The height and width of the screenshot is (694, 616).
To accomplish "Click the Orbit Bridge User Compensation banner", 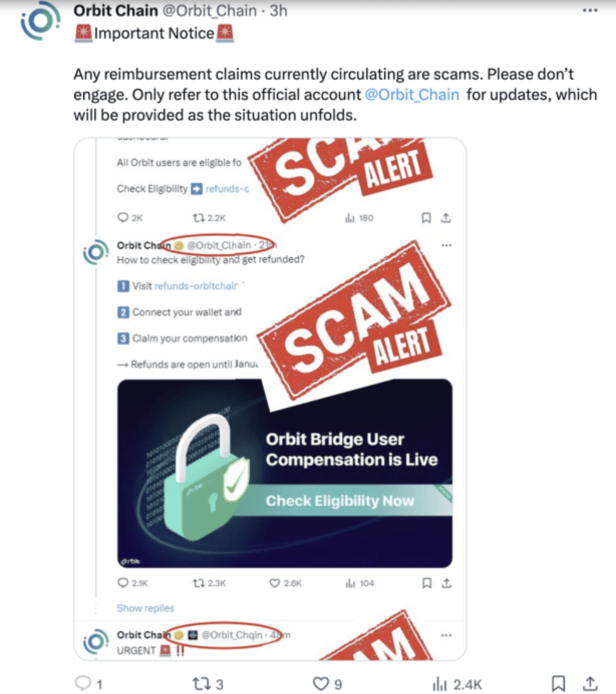I will tap(284, 473).
